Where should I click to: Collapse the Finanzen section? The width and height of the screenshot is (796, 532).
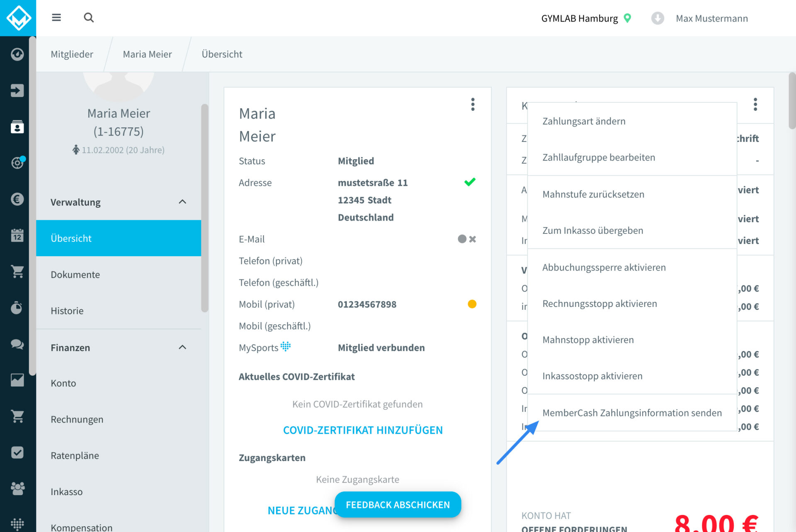click(182, 347)
